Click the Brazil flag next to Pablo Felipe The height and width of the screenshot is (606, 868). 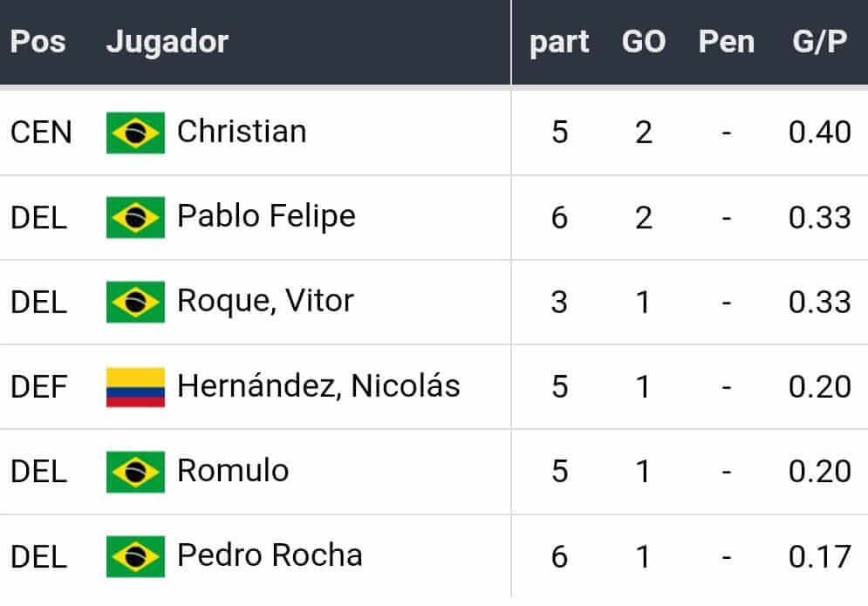[135, 217]
